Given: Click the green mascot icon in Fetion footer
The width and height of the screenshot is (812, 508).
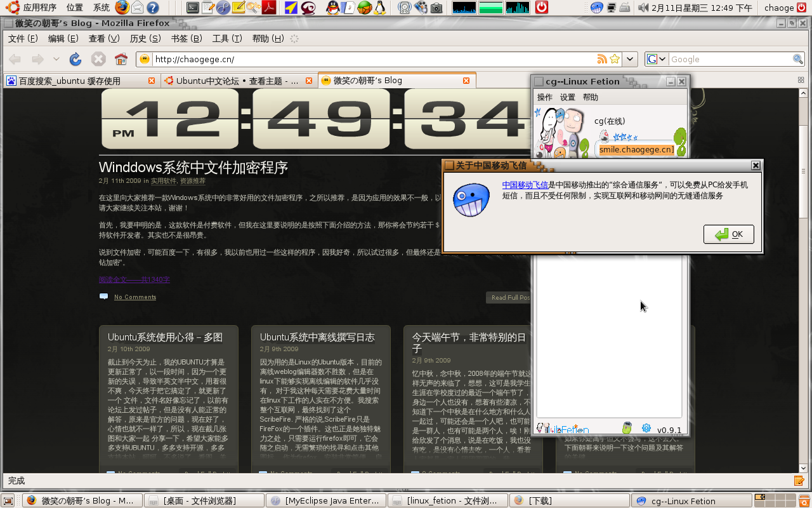Looking at the screenshot, I should click(x=627, y=428).
